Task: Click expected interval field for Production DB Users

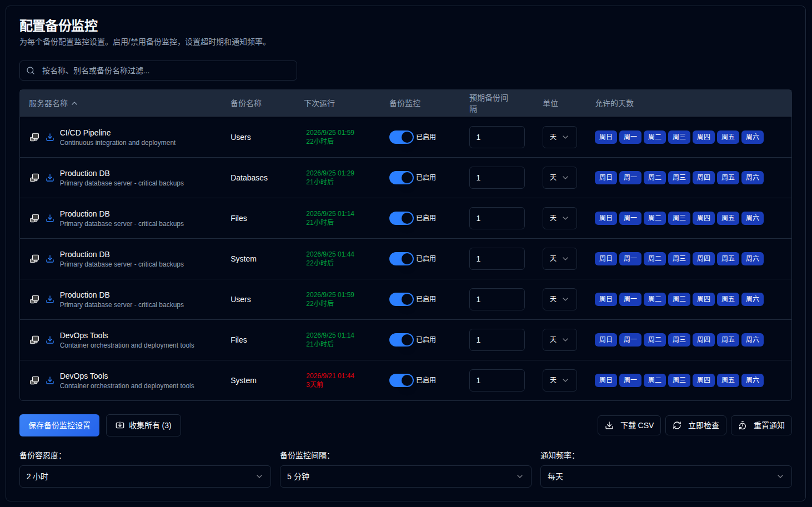Action: click(497, 299)
